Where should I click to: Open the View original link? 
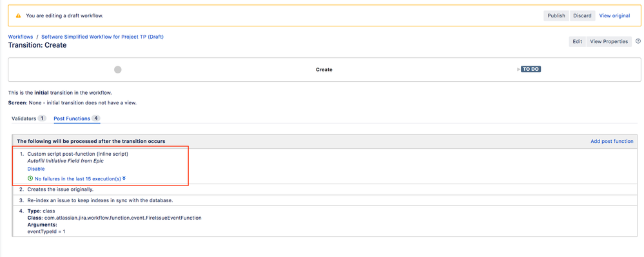(614, 15)
